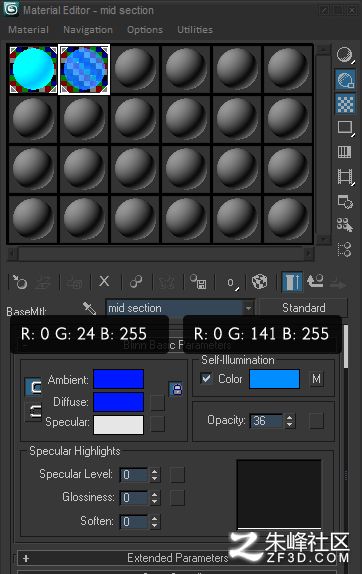Toggle the Ambient/Diffuse map lock icon
Image resolution: width=362 pixels, height=574 pixels.
[x=177, y=389]
